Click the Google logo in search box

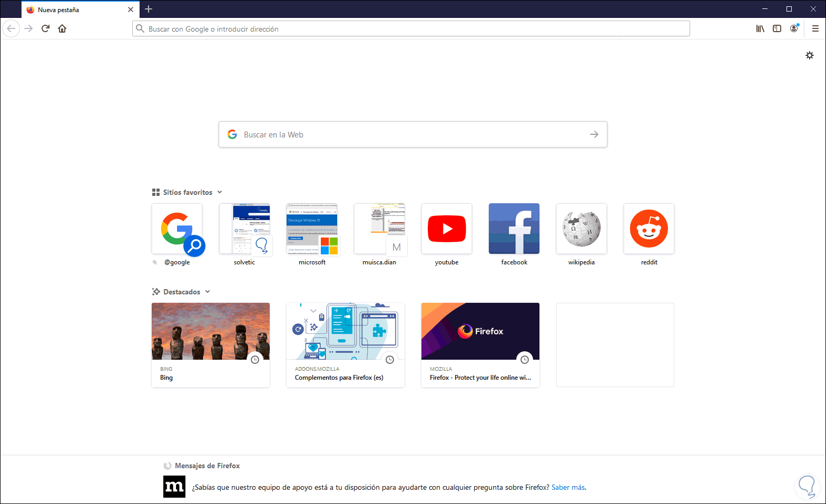(232, 134)
